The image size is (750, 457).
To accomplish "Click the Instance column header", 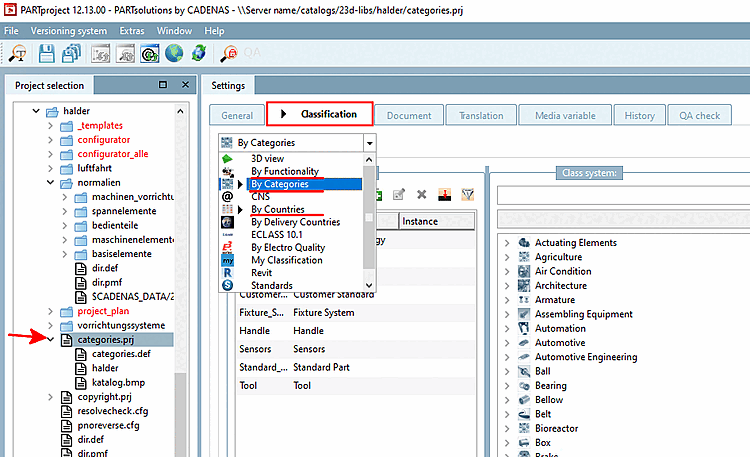I will (x=436, y=221).
